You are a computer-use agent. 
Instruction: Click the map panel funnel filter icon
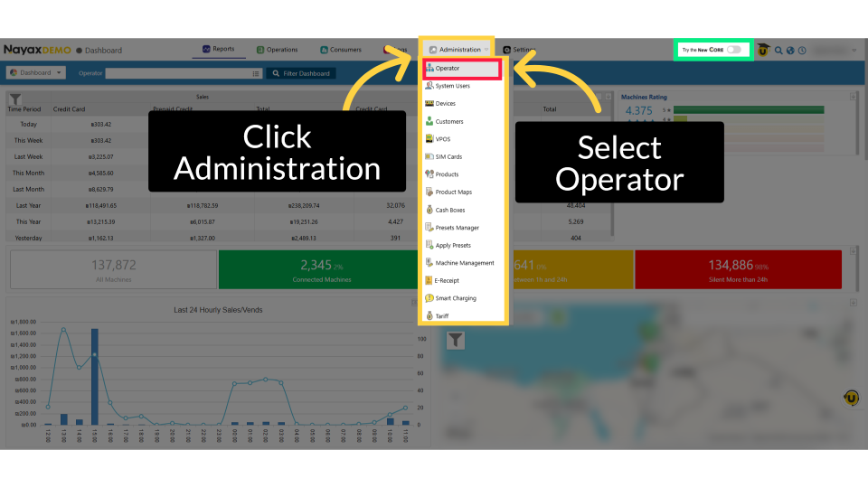point(455,340)
